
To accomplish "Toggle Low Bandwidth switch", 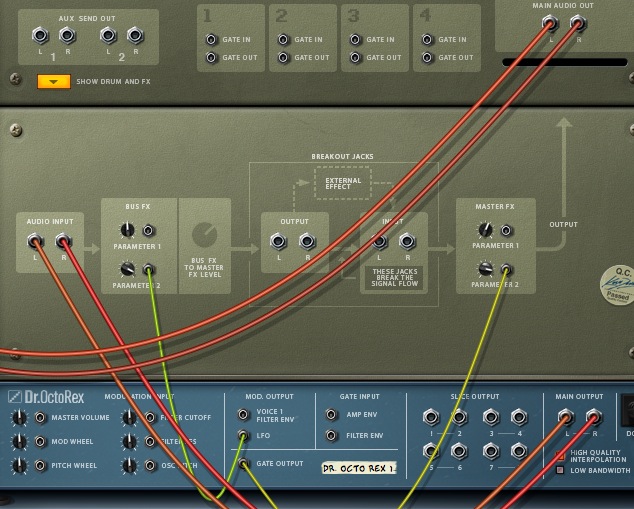I will [560, 470].
